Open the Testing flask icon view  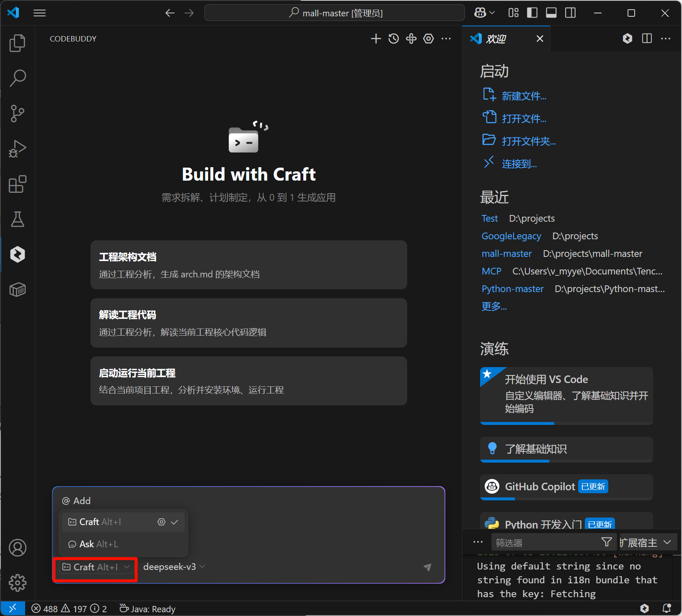coord(17,219)
